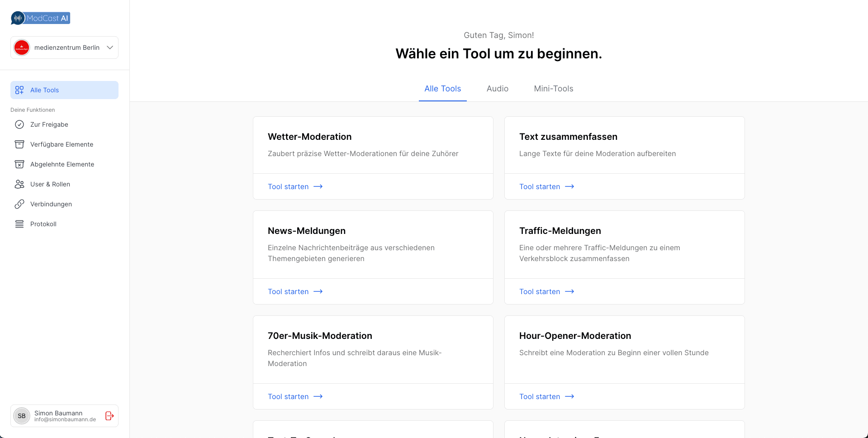Select the Alle Tools tab
Image resolution: width=868 pixels, height=438 pixels.
coord(442,89)
